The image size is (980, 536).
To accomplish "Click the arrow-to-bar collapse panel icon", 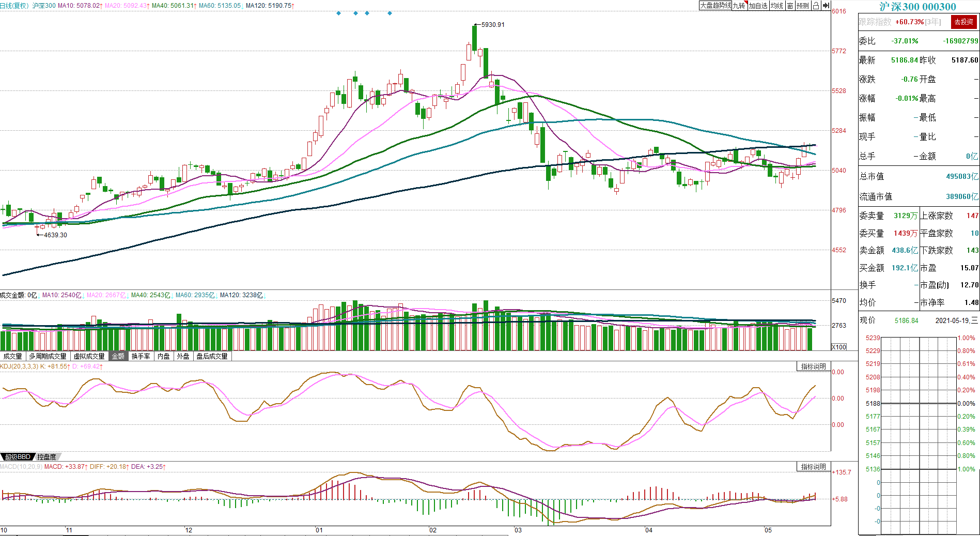I will [826, 6].
